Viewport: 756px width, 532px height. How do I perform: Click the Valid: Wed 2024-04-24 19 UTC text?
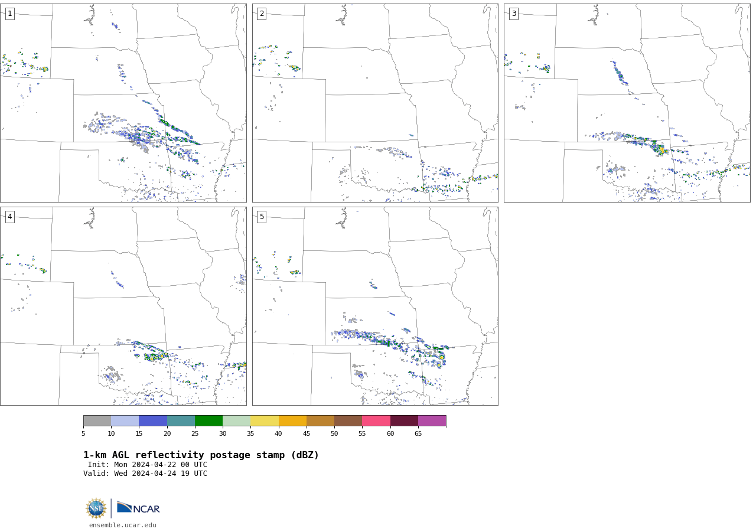pyautogui.click(x=145, y=474)
